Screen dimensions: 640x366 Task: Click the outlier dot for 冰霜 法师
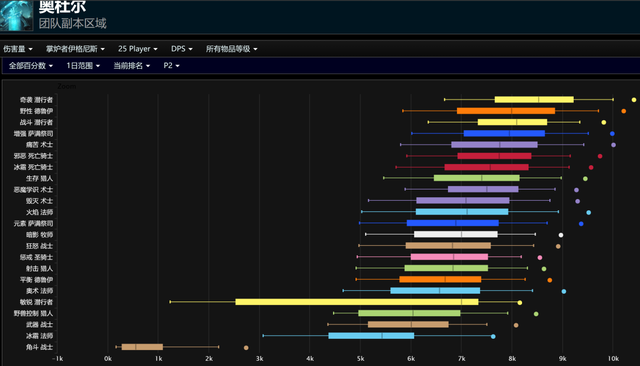pos(493,337)
